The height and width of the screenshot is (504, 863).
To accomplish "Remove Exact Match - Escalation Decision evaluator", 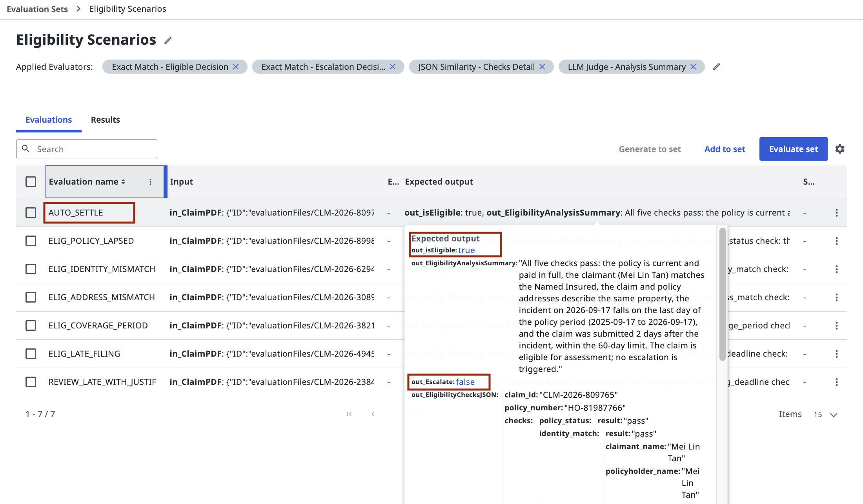I will pos(393,67).
